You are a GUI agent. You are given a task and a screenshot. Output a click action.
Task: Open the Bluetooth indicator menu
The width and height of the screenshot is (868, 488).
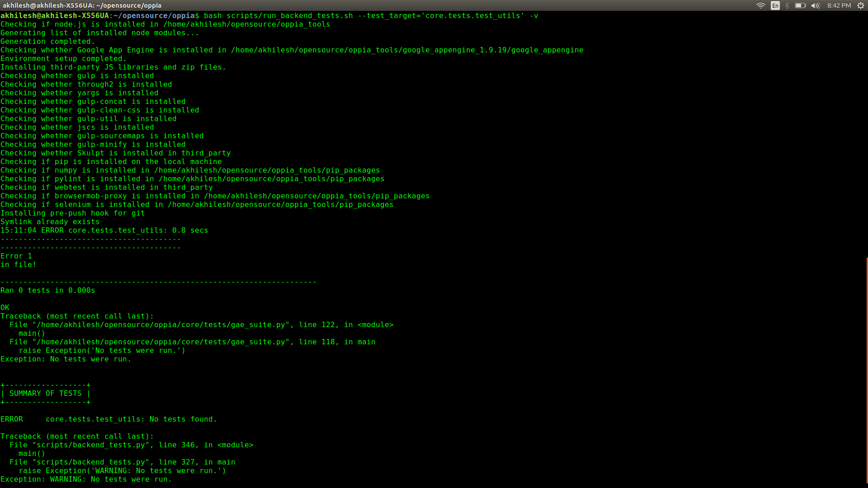787,5
